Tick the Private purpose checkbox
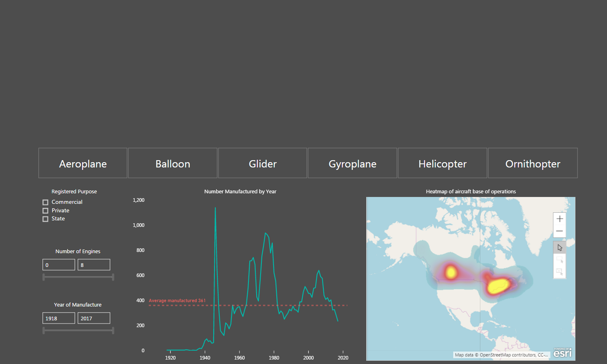 [x=45, y=211]
